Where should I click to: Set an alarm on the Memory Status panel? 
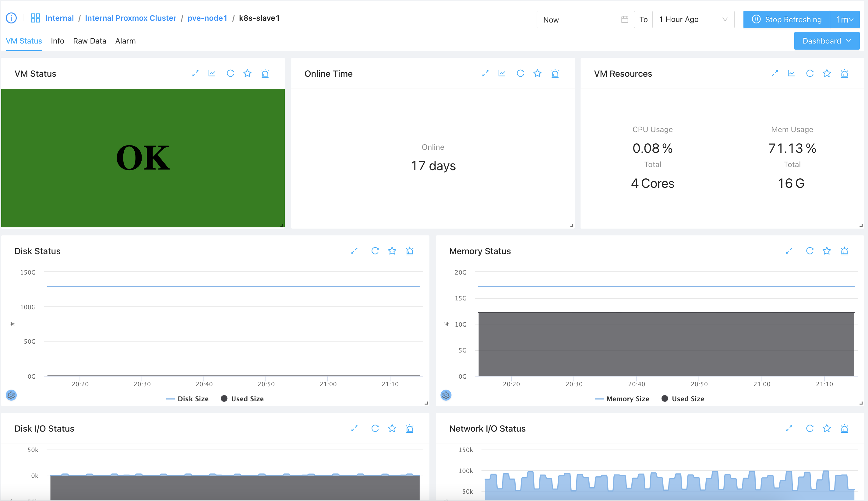coord(844,251)
